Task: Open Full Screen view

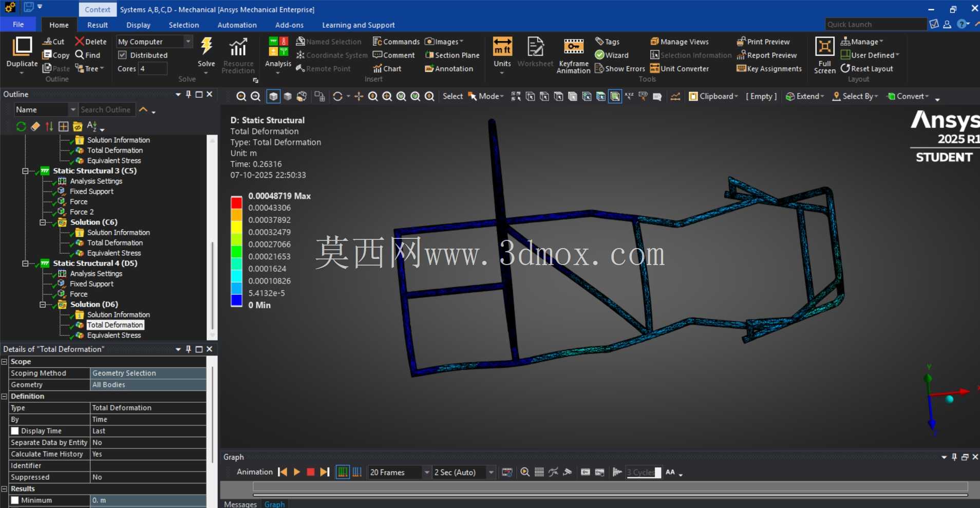Action: (824, 46)
